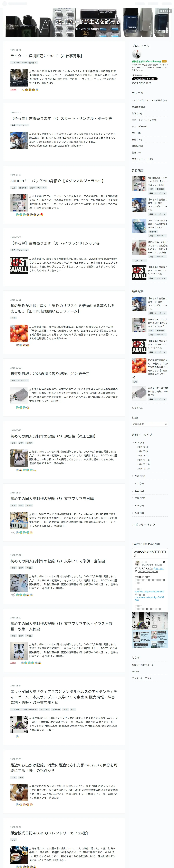
Task: Open category 創作 (31)
Action: click(x=136, y=152)
